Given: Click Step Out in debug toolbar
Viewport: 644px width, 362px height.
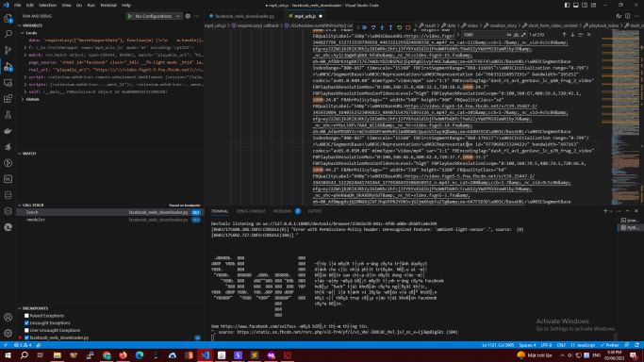Looking at the screenshot, I should click(x=390, y=27).
